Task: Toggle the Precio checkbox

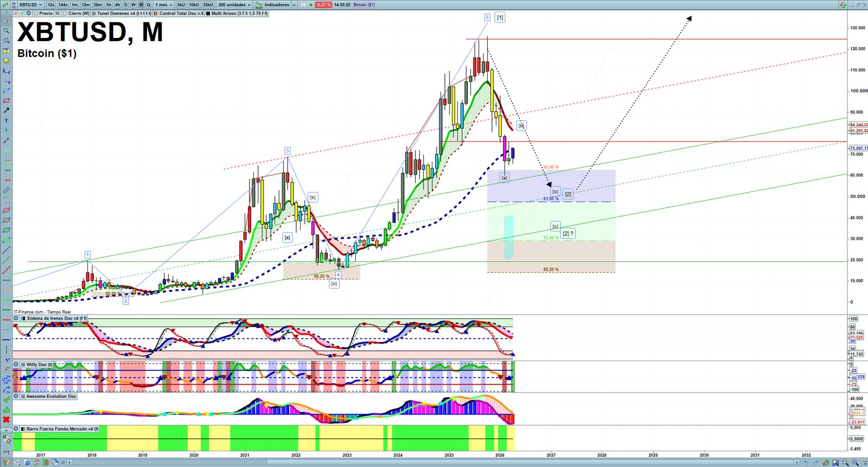Action: [x=36, y=14]
